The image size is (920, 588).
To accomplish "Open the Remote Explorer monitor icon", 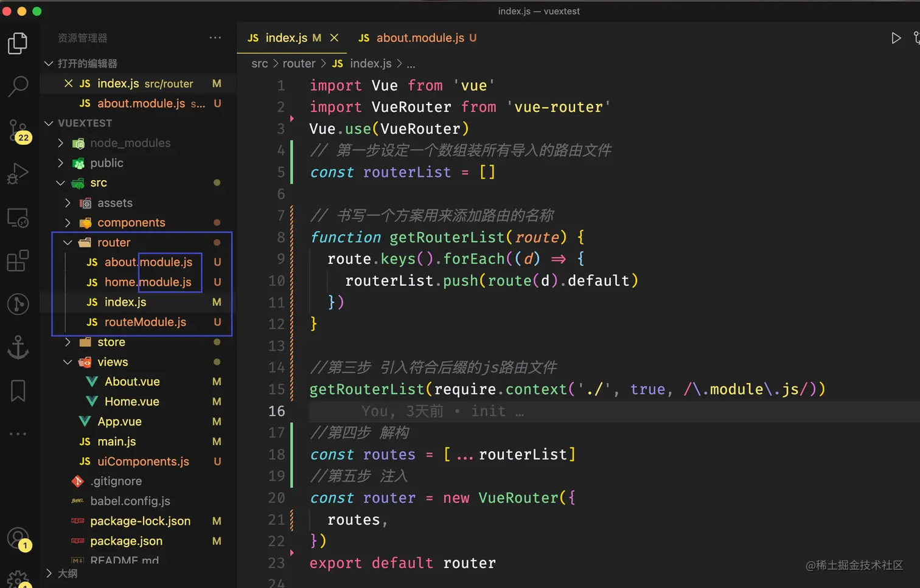I will [18, 218].
